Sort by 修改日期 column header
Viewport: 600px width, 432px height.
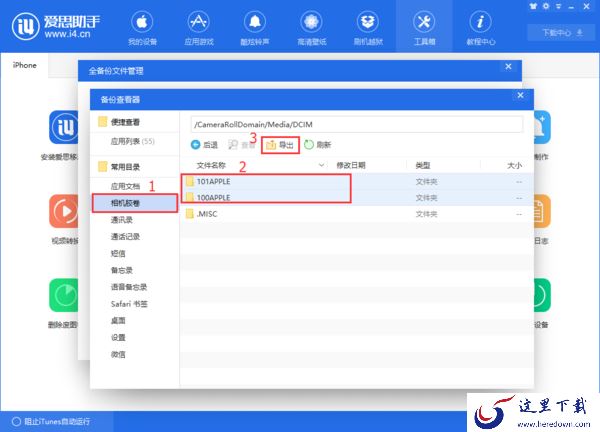pyautogui.click(x=351, y=165)
